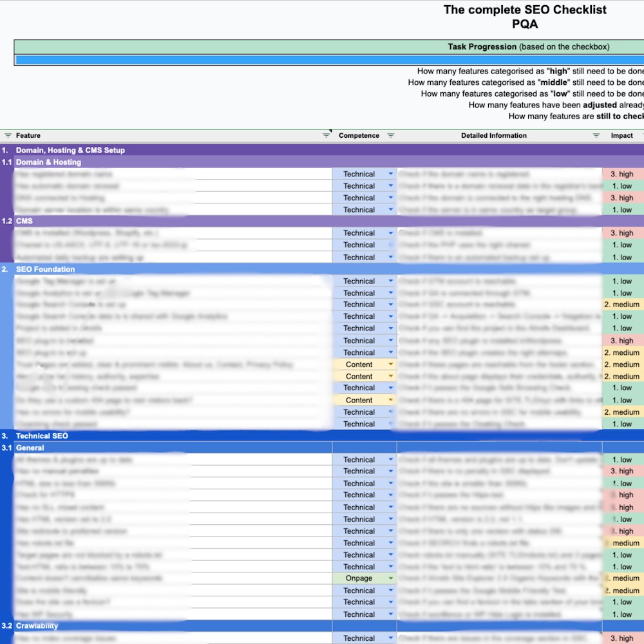Screen dimensions: 644x644
Task: Open Technical dropdown in the row under 3.2 Crawlability
Action: tap(391, 638)
